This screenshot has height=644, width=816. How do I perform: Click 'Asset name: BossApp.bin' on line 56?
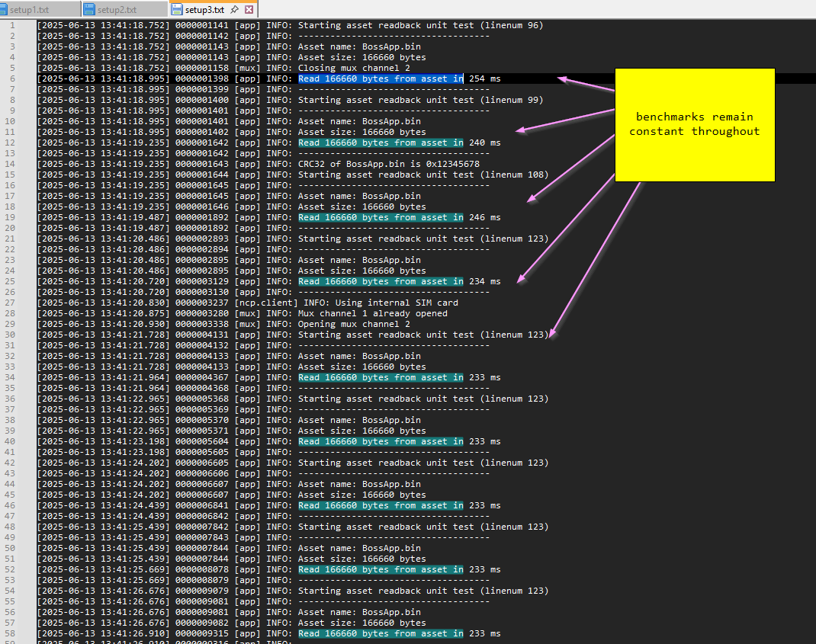pyautogui.click(x=359, y=612)
